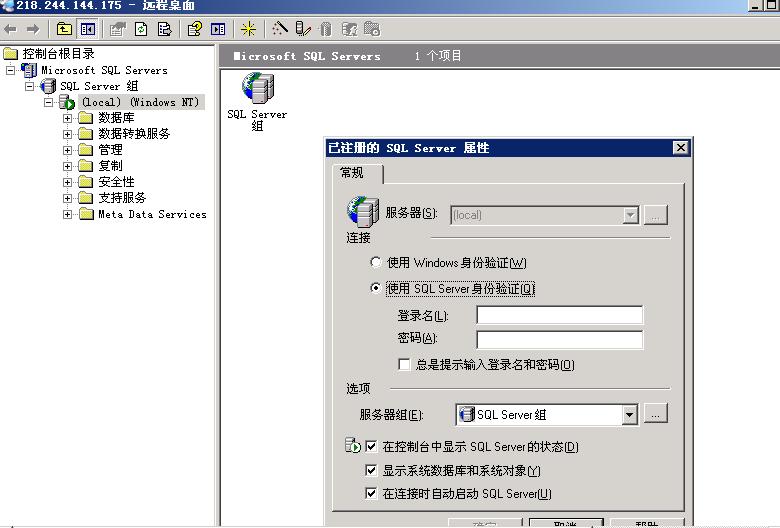Click server icon in properties dialog

pyautogui.click(x=363, y=212)
